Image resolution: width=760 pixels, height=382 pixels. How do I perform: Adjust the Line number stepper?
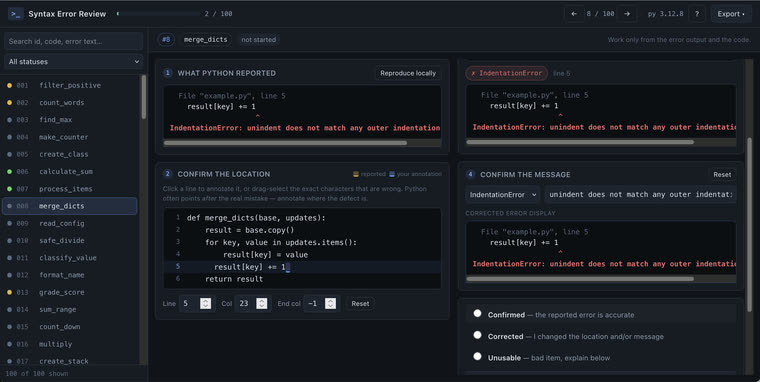click(206, 303)
